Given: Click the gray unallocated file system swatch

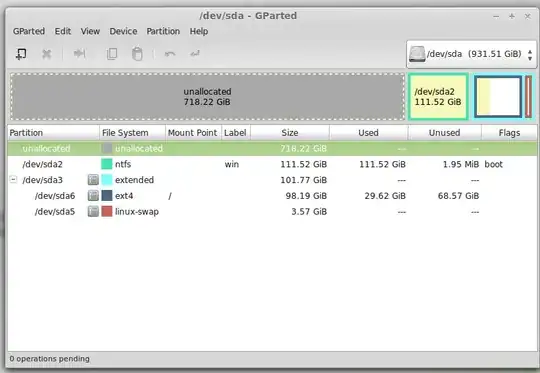Looking at the screenshot, I should click(107, 148).
